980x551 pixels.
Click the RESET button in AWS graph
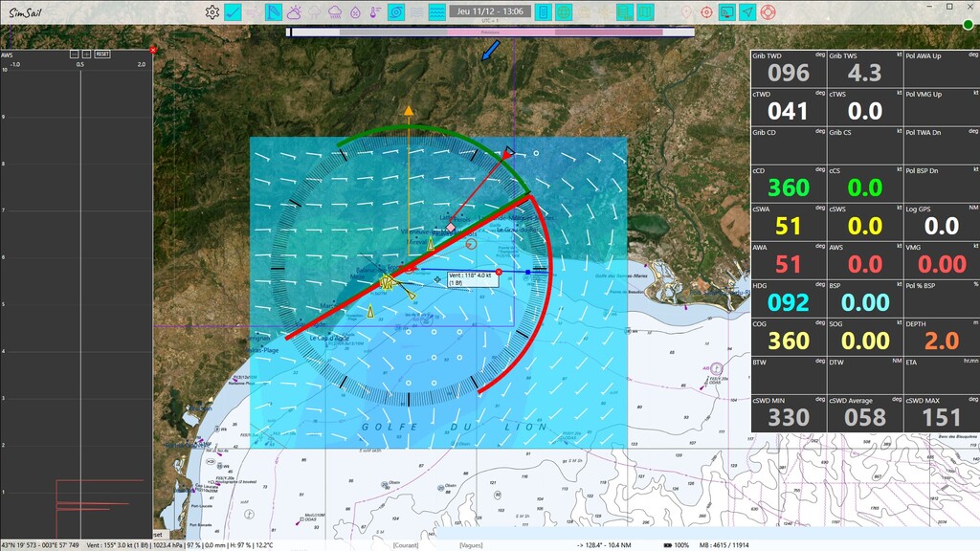coord(102,55)
